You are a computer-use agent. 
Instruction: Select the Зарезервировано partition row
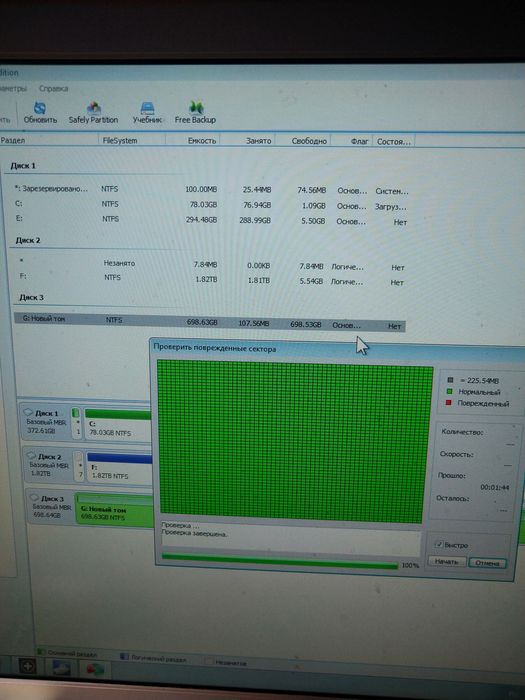point(210,190)
